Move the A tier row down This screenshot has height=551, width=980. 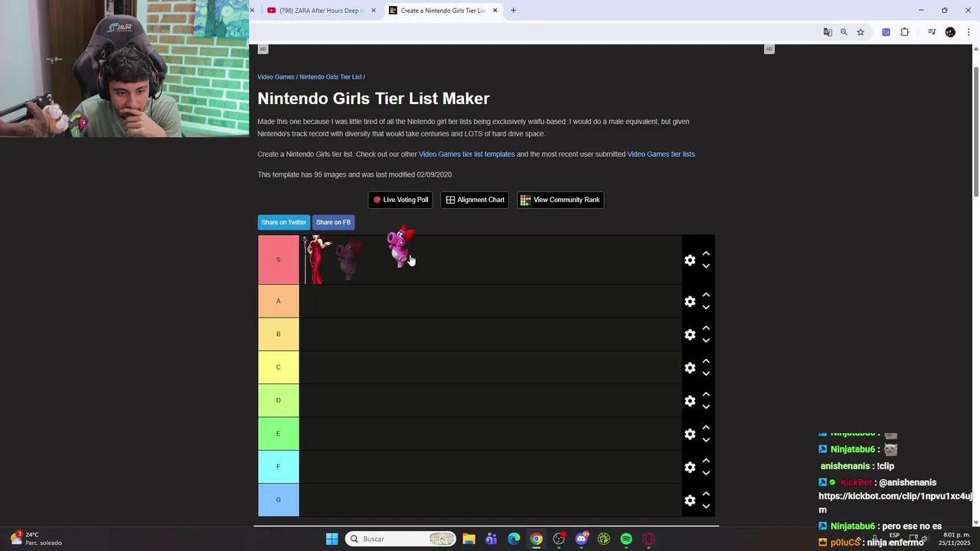[x=706, y=308]
